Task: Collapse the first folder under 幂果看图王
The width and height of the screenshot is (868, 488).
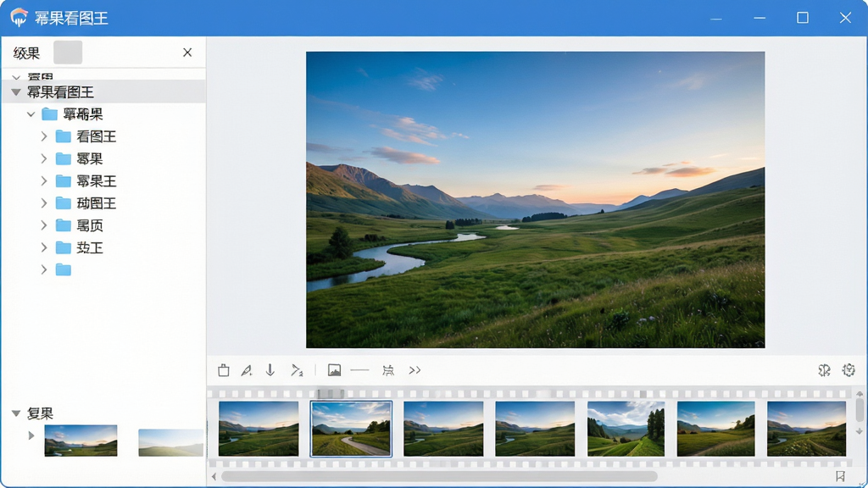Action: (x=31, y=114)
